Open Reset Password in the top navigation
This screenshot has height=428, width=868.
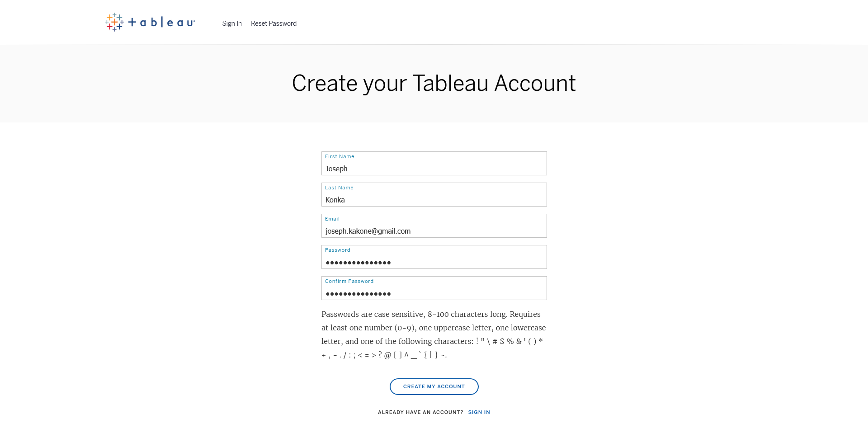[274, 24]
